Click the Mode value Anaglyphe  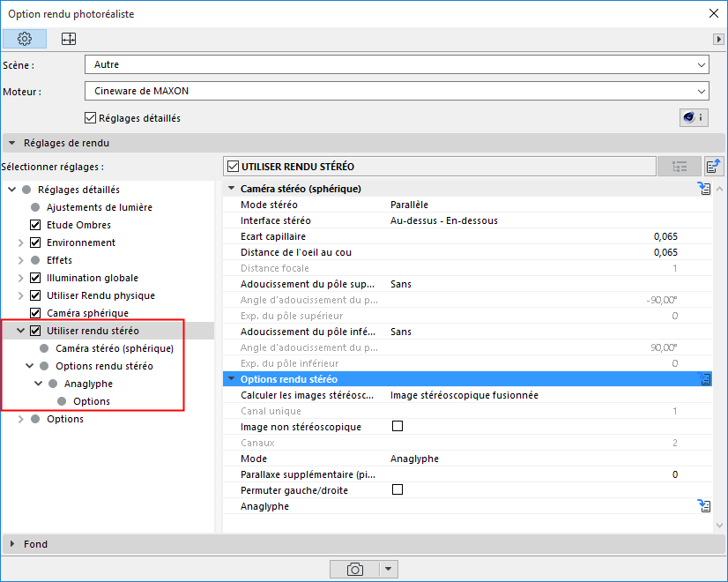[x=414, y=459]
